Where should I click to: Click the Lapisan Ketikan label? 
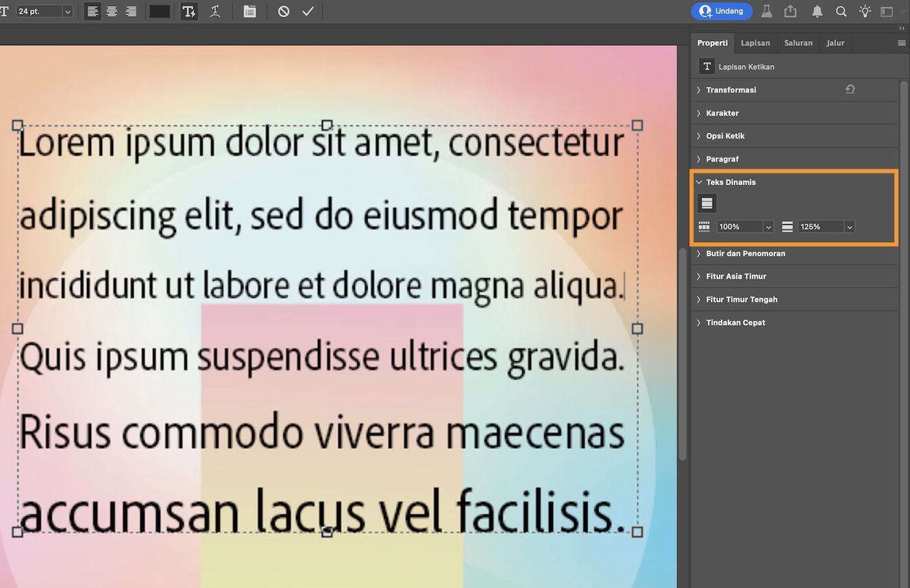746,66
